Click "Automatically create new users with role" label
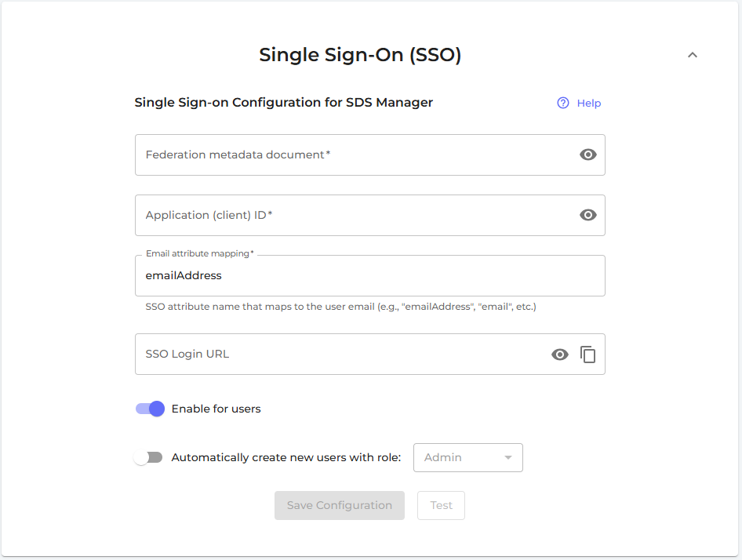The height and width of the screenshot is (560, 742). point(286,457)
